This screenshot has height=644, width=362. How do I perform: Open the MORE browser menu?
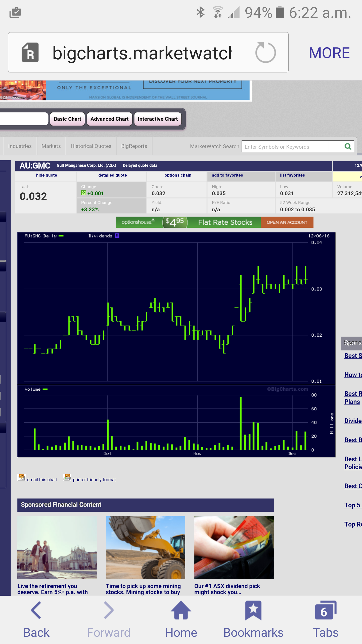coord(329,53)
